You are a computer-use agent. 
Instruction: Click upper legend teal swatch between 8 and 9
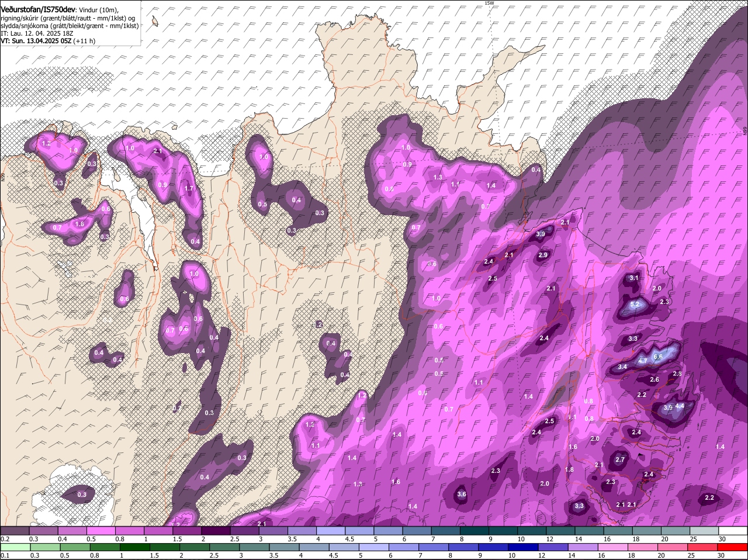point(475,530)
